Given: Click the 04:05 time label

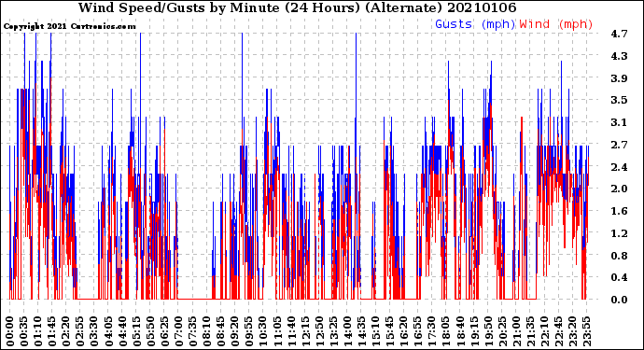Looking at the screenshot, I should pyautogui.click(x=108, y=331).
